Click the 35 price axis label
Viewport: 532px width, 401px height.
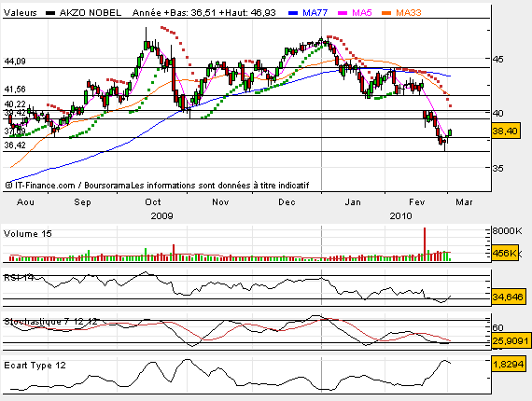pos(497,168)
